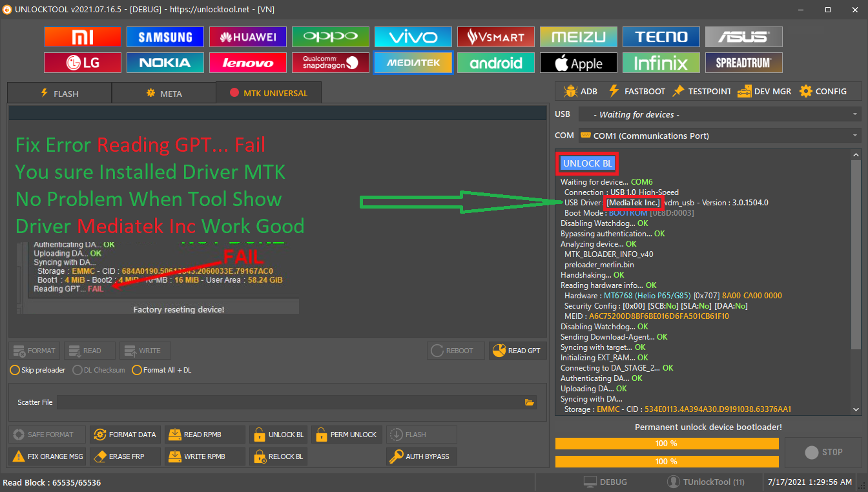Click the FORMAT button
The image size is (868, 492).
[x=34, y=351]
